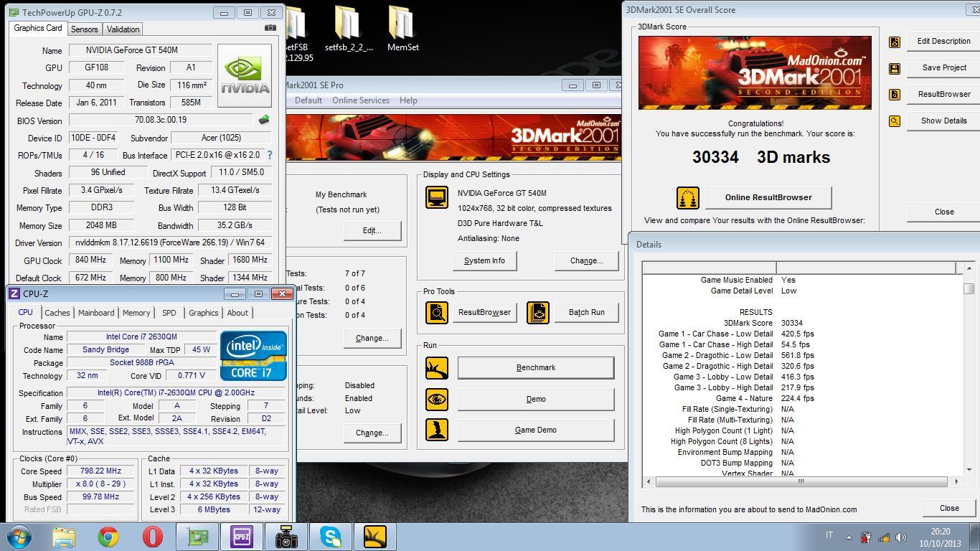This screenshot has height=551, width=980.
Task: Switch to 3DMark in the taskbar
Action: [375, 537]
